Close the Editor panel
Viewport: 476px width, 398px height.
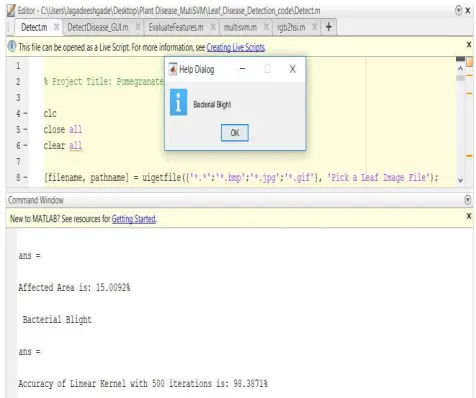click(468, 10)
